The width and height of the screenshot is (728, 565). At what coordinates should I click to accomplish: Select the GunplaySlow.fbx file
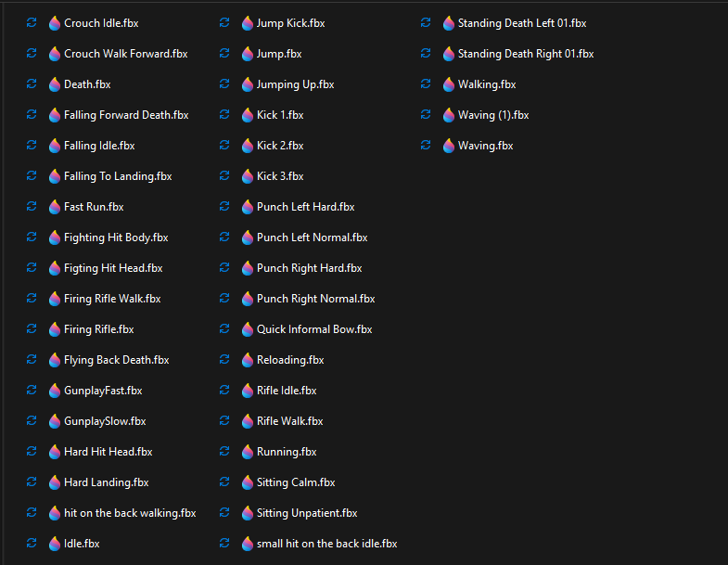pyautogui.click(x=105, y=421)
